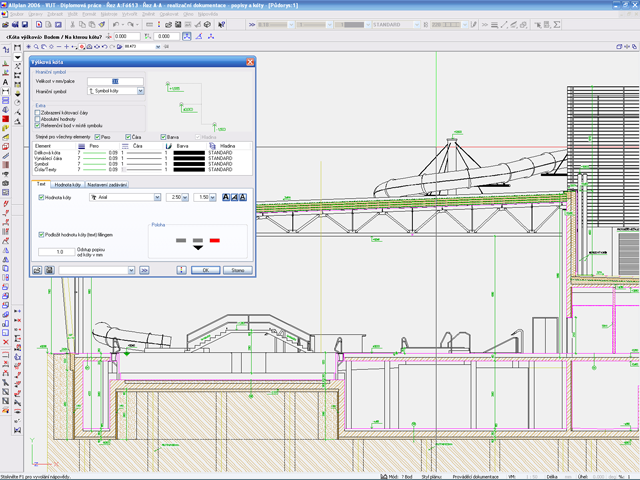This screenshot has height=480, width=640.
Task: Open the 2.50 text height dropdown
Action: pos(185,198)
